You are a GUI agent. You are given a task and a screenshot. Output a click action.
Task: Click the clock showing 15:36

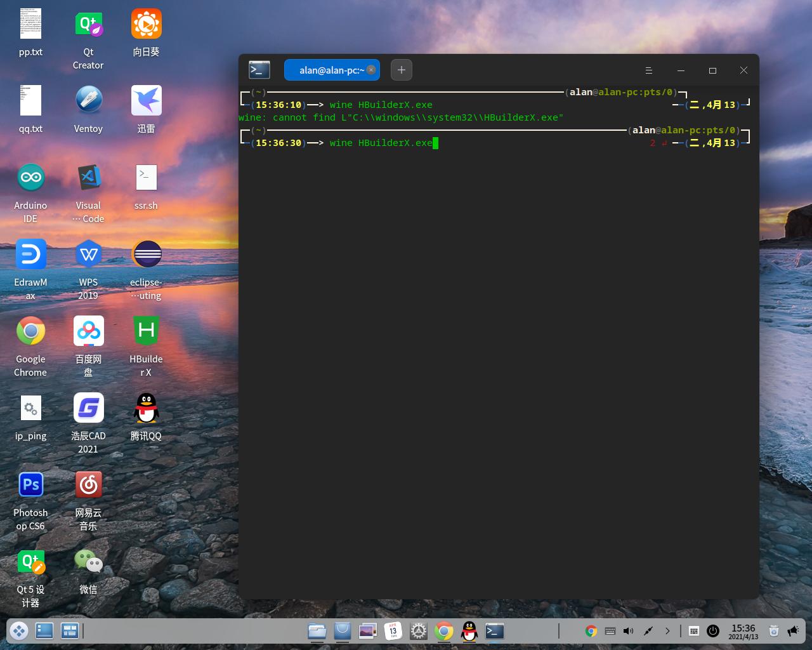pyautogui.click(x=743, y=631)
